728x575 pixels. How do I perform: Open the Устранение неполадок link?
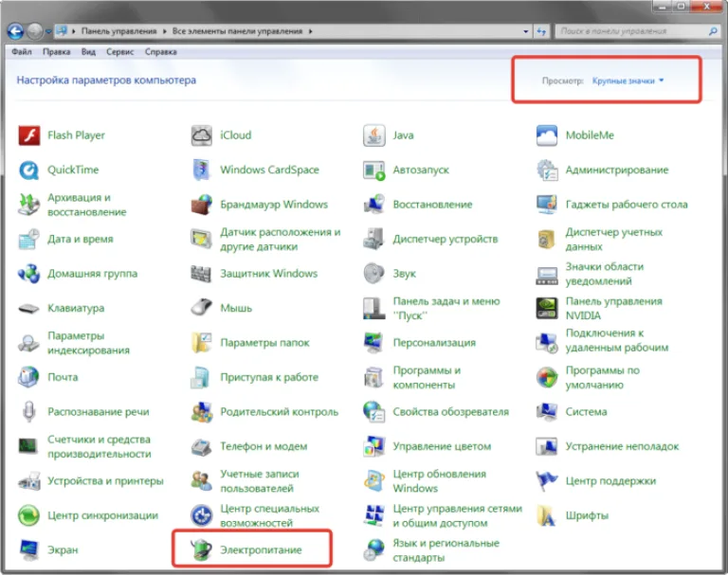[x=622, y=446]
